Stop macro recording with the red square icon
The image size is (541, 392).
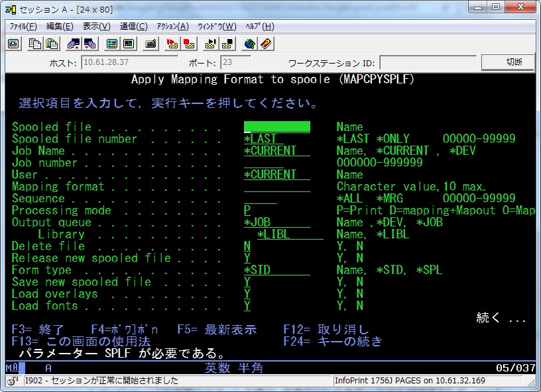tap(189, 44)
